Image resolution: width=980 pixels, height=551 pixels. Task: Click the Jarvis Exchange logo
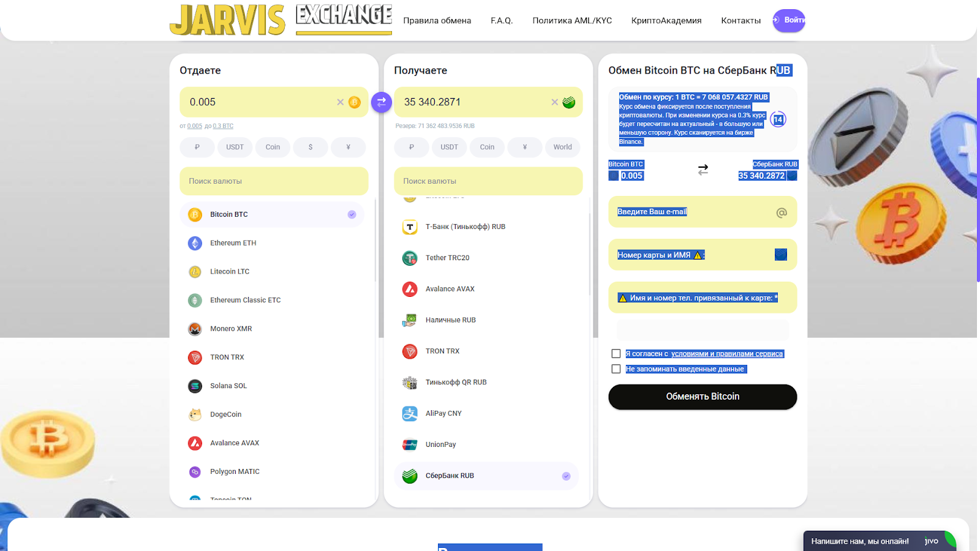[x=281, y=20]
